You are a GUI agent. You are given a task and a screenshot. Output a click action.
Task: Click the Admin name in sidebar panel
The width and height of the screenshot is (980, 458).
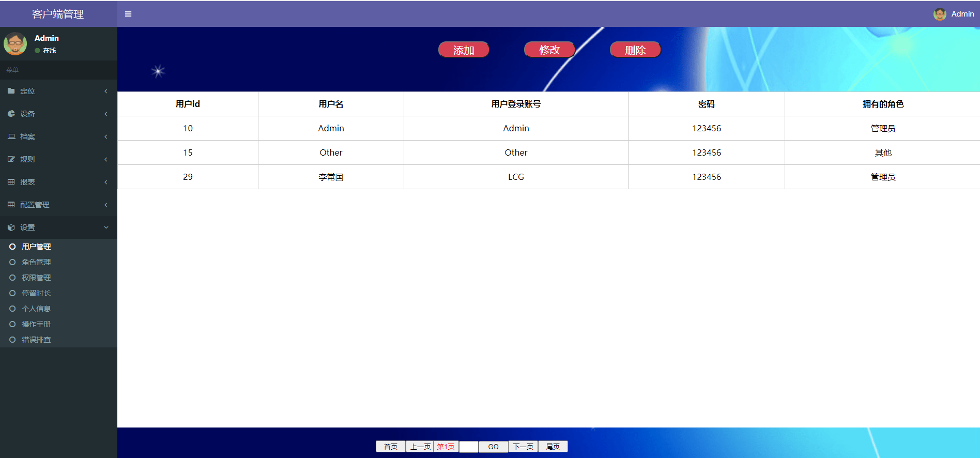tap(47, 38)
